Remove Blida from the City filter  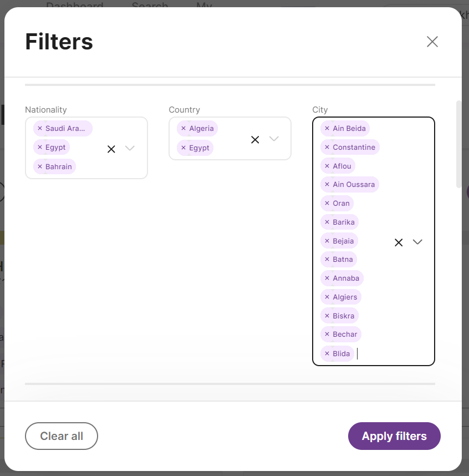(325, 353)
